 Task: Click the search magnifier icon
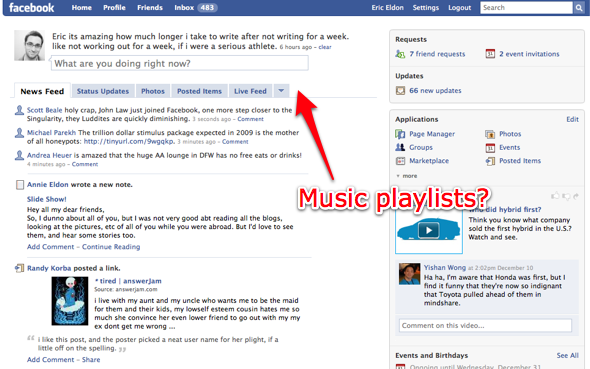(x=579, y=8)
